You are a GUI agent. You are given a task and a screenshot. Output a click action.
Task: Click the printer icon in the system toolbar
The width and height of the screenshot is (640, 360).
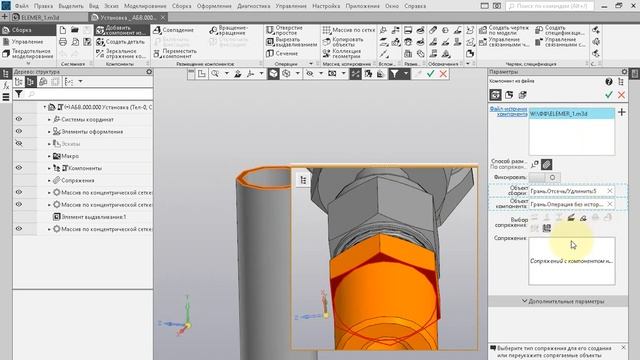pos(62,42)
